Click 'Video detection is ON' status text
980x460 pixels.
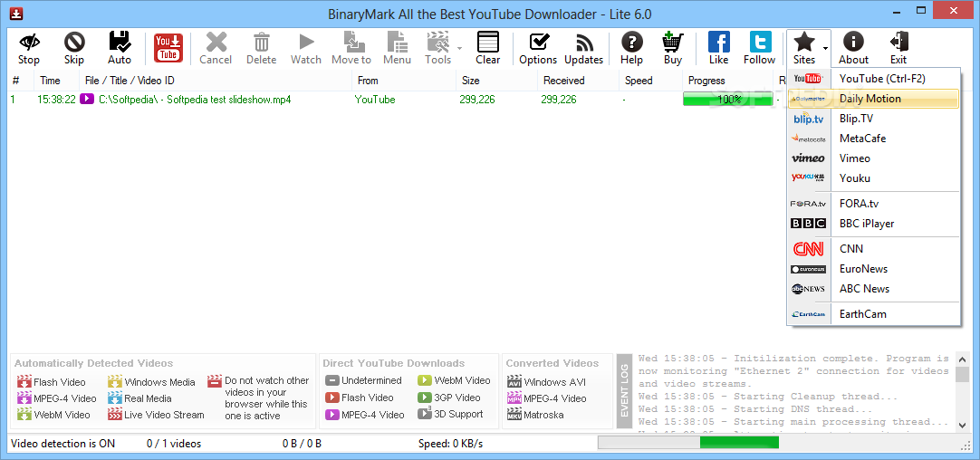[63, 443]
